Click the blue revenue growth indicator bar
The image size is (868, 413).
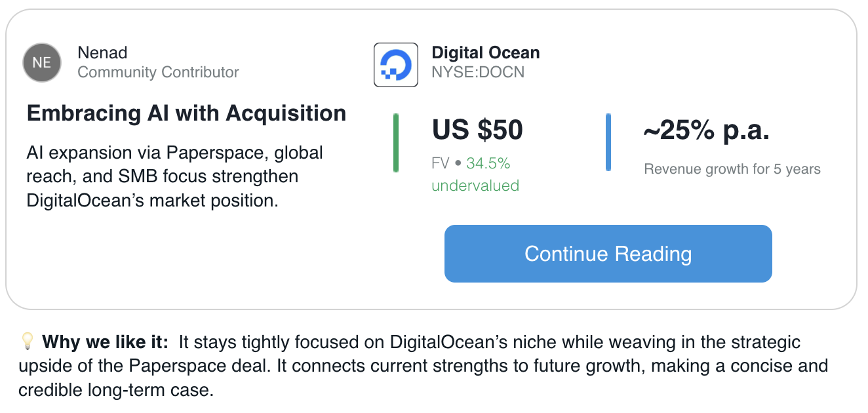pyautogui.click(x=608, y=143)
